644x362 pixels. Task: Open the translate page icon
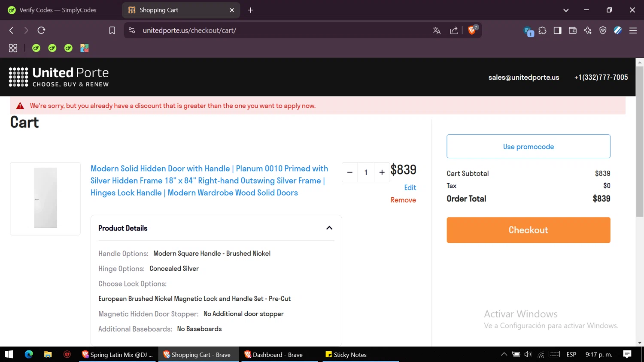pyautogui.click(x=437, y=30)
